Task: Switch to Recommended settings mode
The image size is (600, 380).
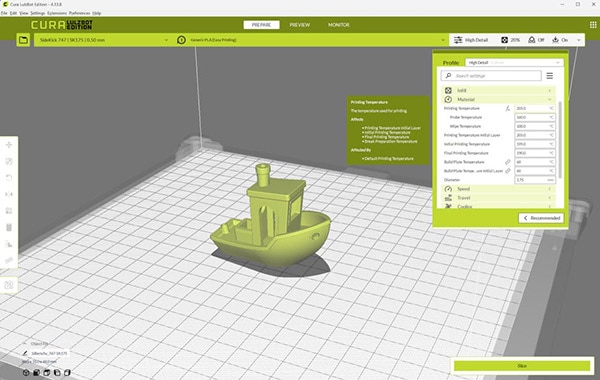Action: (541, 218)
